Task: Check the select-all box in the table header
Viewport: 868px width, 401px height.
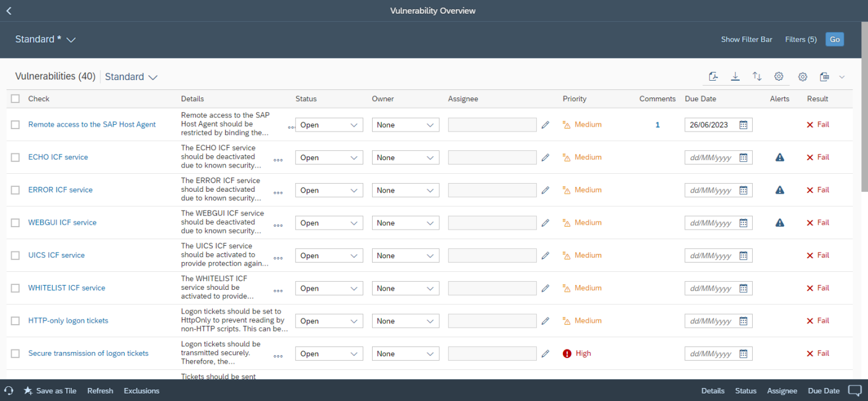Action: [15, 98]
